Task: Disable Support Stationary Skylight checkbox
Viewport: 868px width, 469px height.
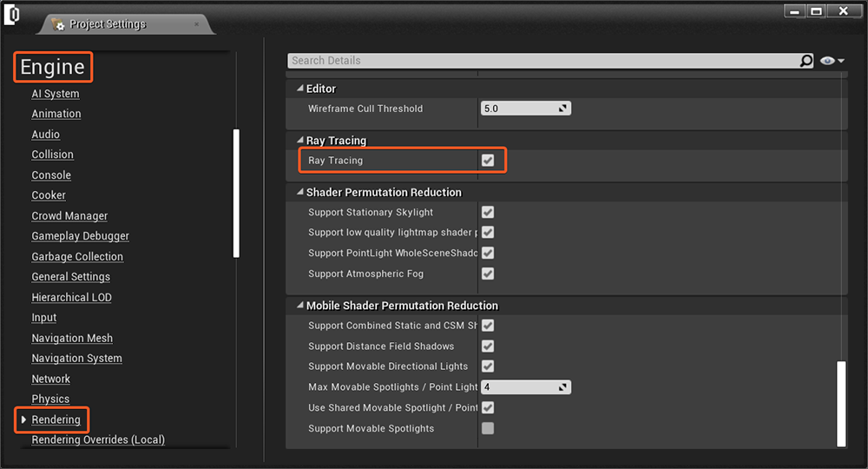Action: click(x=488, y=212)
